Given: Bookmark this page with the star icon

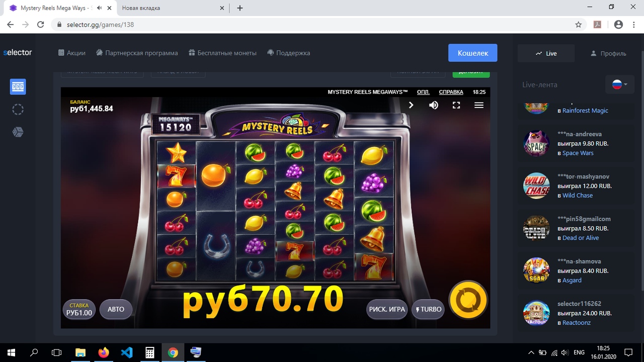Looking at the screenshot, I should (579, 25).
